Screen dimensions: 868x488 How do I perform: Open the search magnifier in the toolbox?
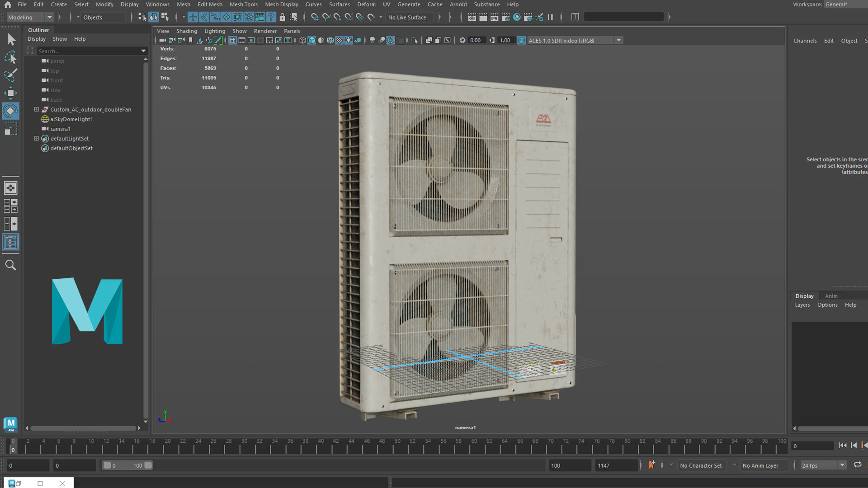(x=10, y=265)
